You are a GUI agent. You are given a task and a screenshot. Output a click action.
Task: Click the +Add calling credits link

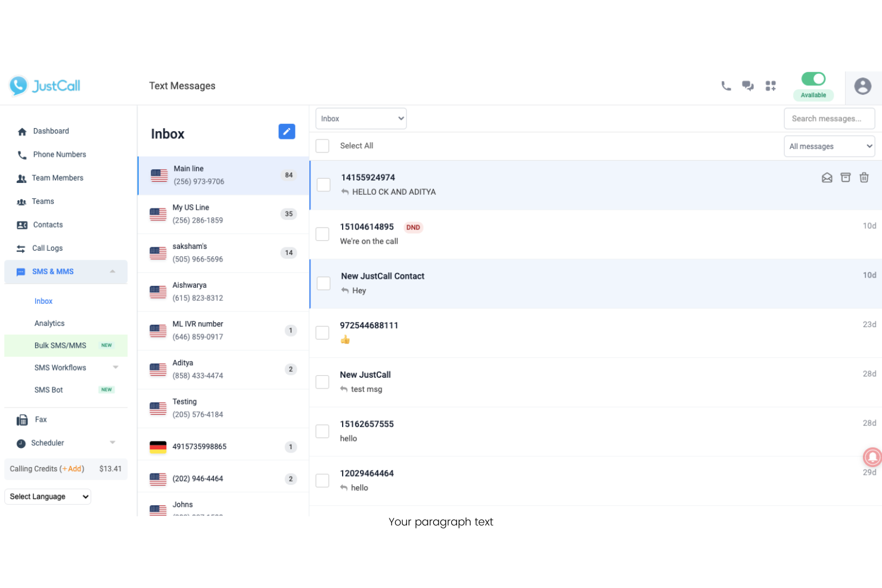click(74, 469)
